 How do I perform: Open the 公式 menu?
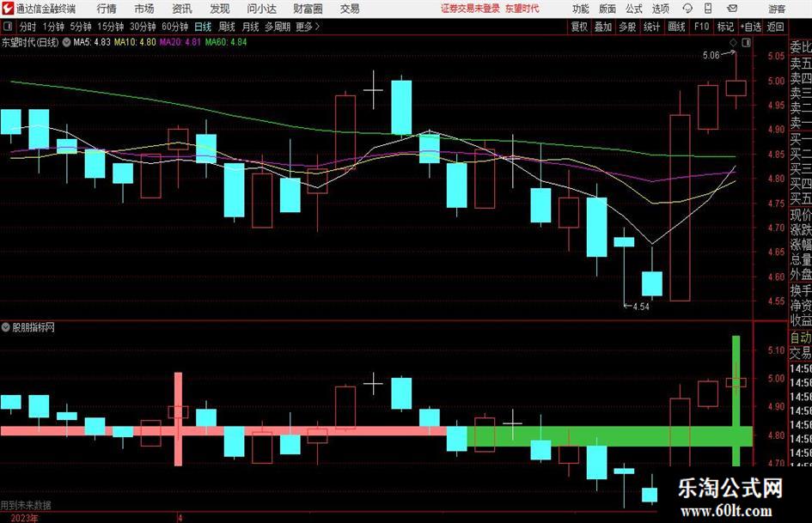point(633,9)
